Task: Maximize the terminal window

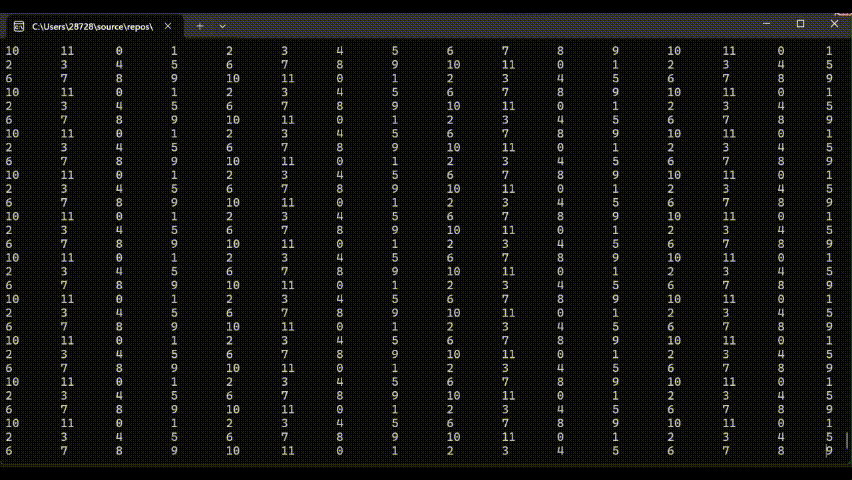Action: 800,24
